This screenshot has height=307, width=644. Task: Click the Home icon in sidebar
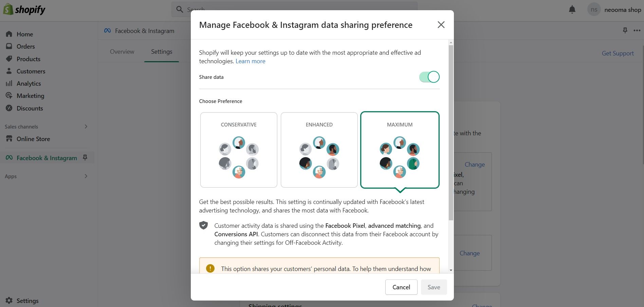[x=9, y=34]
